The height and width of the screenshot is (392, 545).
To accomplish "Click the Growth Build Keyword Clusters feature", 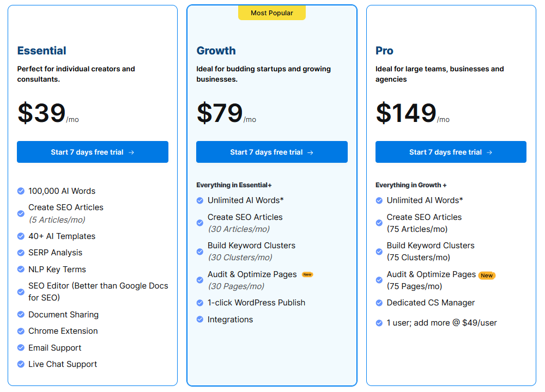I will (x=251, y=246).
